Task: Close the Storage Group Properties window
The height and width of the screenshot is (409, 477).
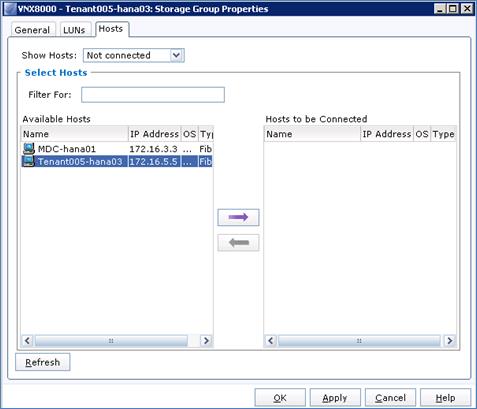Action: [x=467, y=9]
